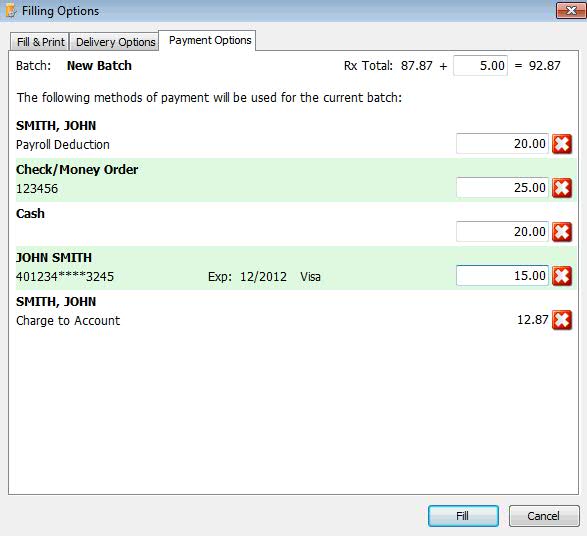The image size is (587, 536).
Task: Select the JOHN SMITH Visa card row
Action: tap(296, 268)
